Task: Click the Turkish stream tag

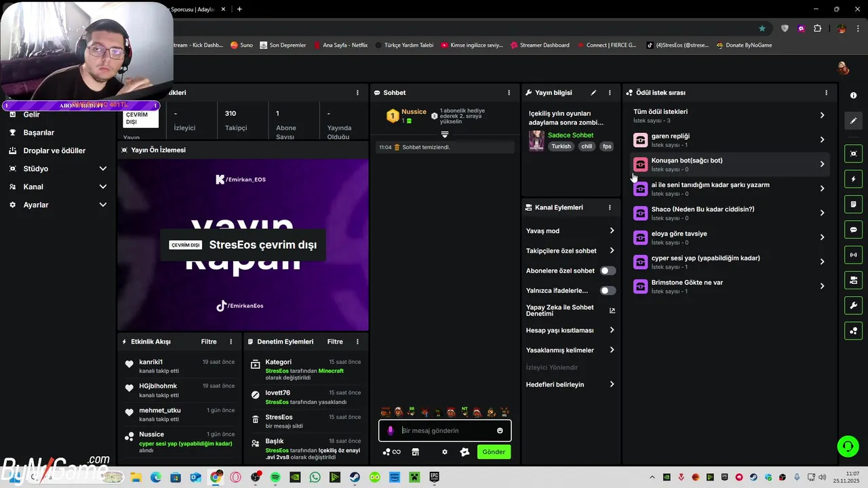Action: [x=561, y=146]
